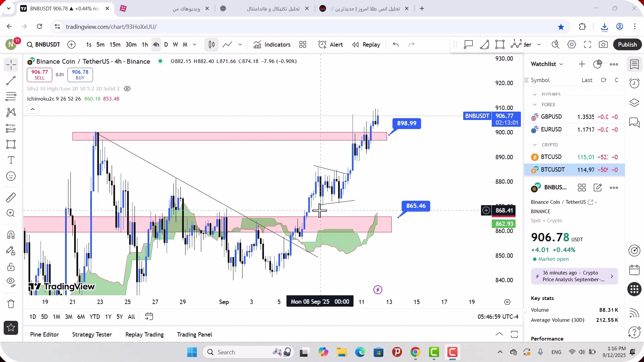Expand the Watchlist name dropdown

coord(547,64)
